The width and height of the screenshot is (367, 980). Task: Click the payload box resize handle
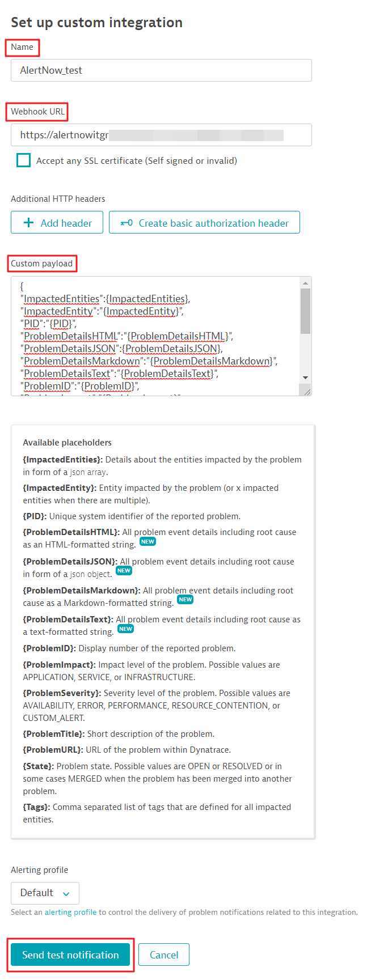tap(306, 391)
